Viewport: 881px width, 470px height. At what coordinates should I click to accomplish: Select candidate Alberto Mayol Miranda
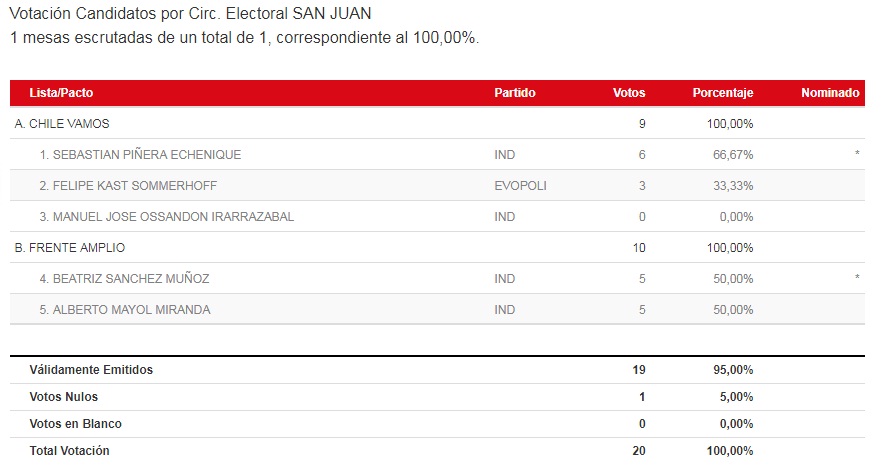(x=125, y=310)
